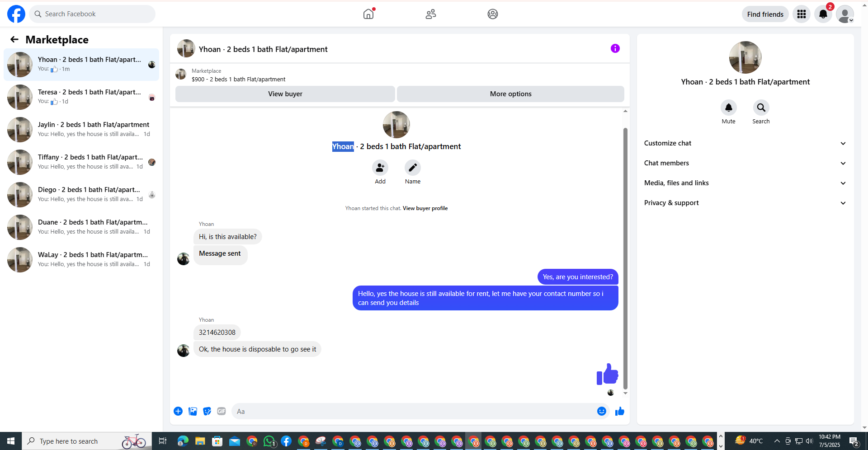This screenshot has width=868, height=450.
Task: Click the weather 40°C tray widget
Action: 749,441
